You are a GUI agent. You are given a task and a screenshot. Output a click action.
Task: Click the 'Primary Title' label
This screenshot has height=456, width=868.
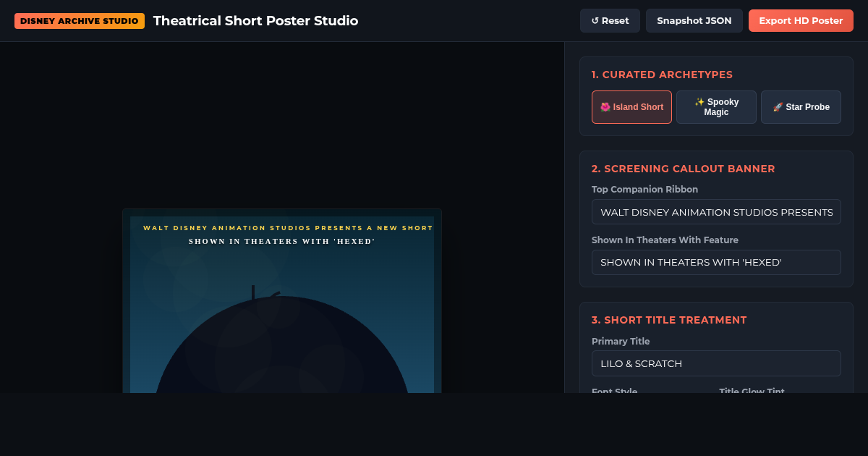[621, 341]
